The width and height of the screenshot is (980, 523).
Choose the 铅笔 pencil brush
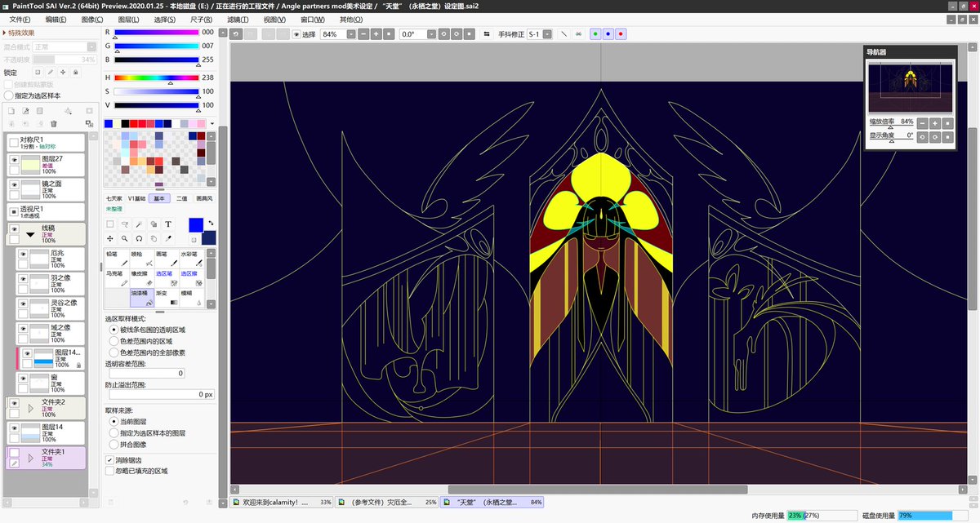coord(116,259)
